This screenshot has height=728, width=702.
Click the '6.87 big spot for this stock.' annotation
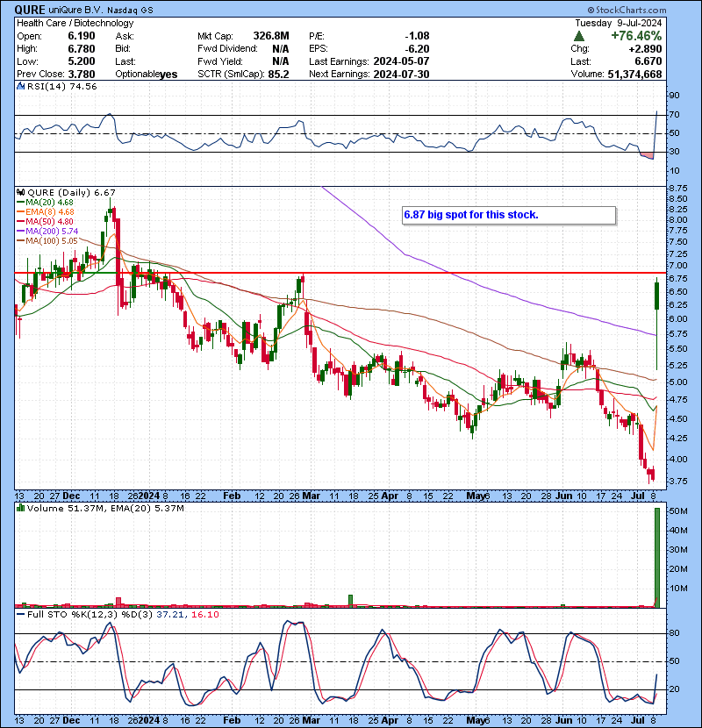tap(509, 216)
